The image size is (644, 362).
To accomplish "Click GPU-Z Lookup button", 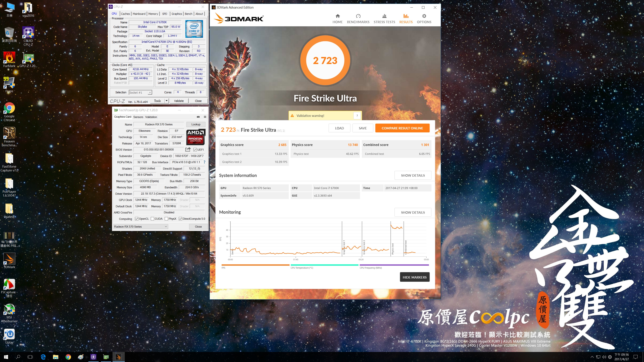I will [196, 124].
